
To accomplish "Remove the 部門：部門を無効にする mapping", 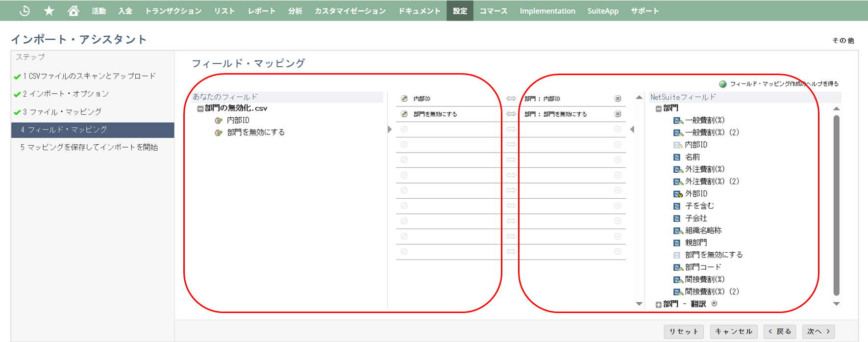I will tap(618, 114).
